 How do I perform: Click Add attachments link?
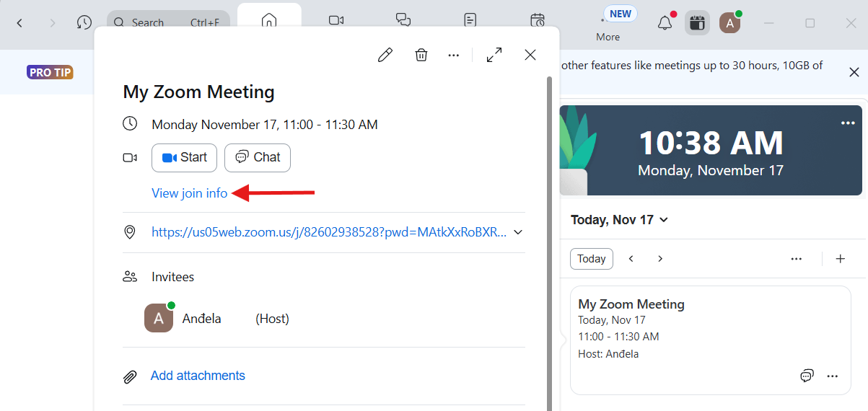pos(198,376)
